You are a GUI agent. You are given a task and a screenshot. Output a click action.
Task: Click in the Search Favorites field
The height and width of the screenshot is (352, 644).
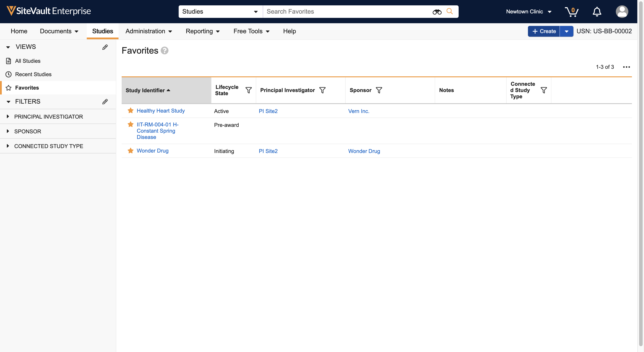[x=325, y=11]
